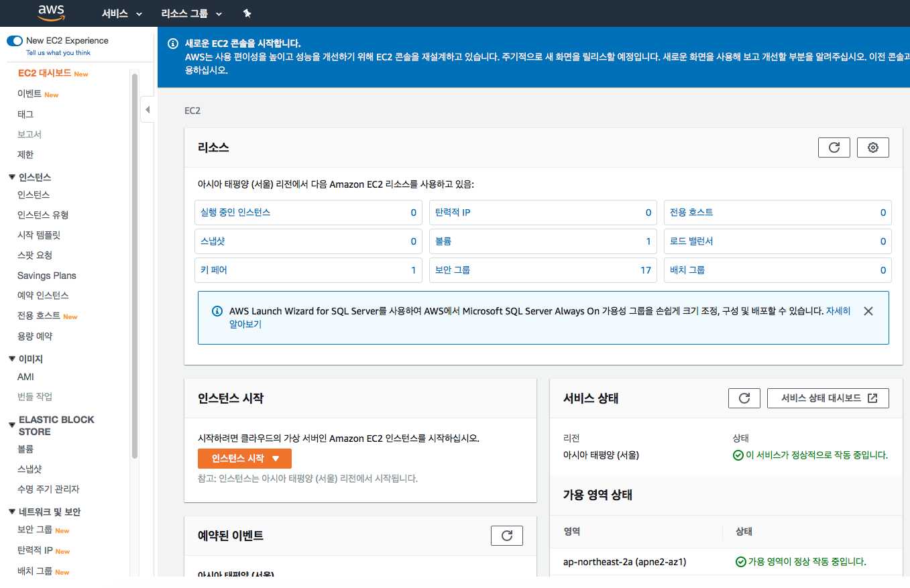Click info icon in blue banner
910x588 pixels.
[x=172, y=44]
